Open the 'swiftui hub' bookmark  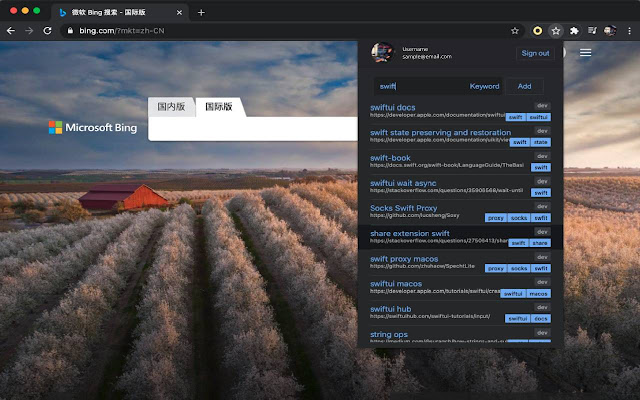click(x=391, y=309)
